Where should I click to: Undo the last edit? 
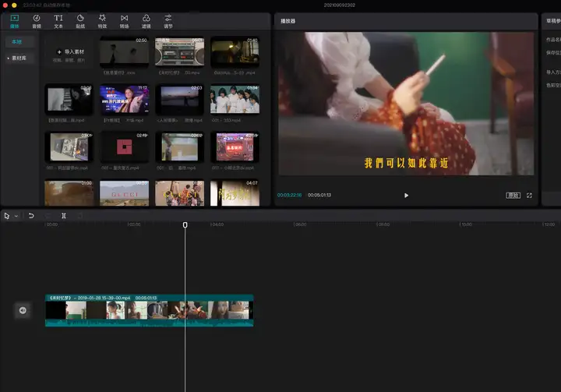(x=31, y=216)
